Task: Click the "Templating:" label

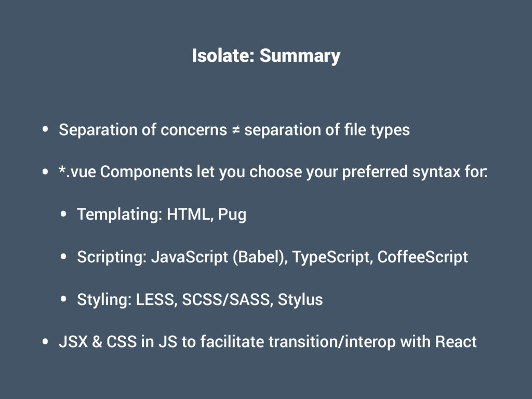Action: tap(119, 214)
